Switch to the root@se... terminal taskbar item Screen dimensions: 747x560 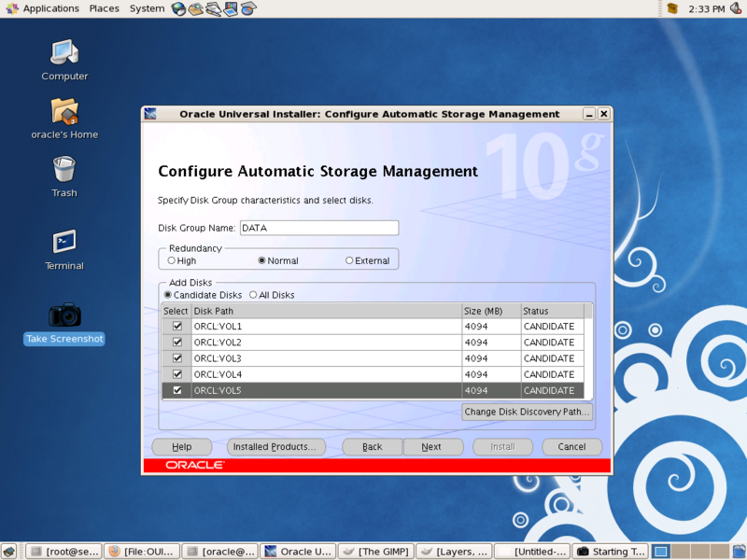click(64, 552)
